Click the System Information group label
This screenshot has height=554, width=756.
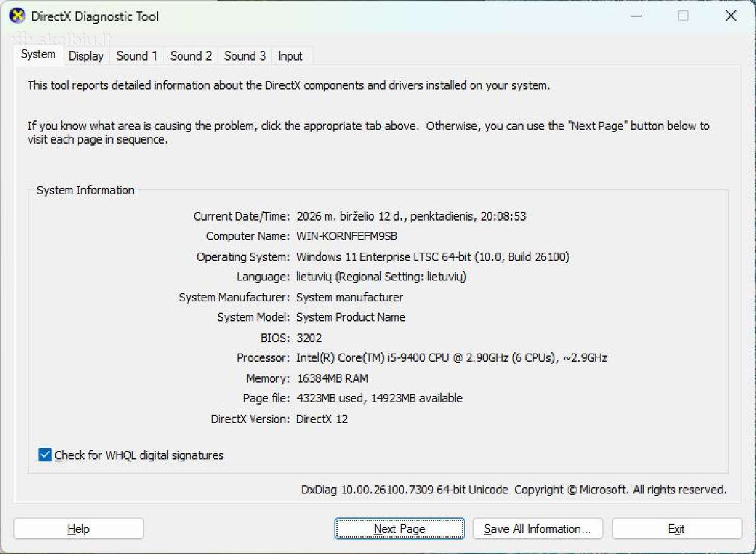pos(86,190)
